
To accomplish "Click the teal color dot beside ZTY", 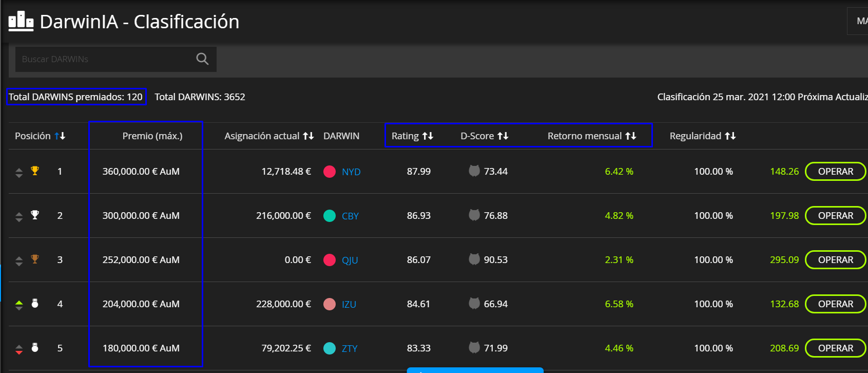I will [330, 348].
